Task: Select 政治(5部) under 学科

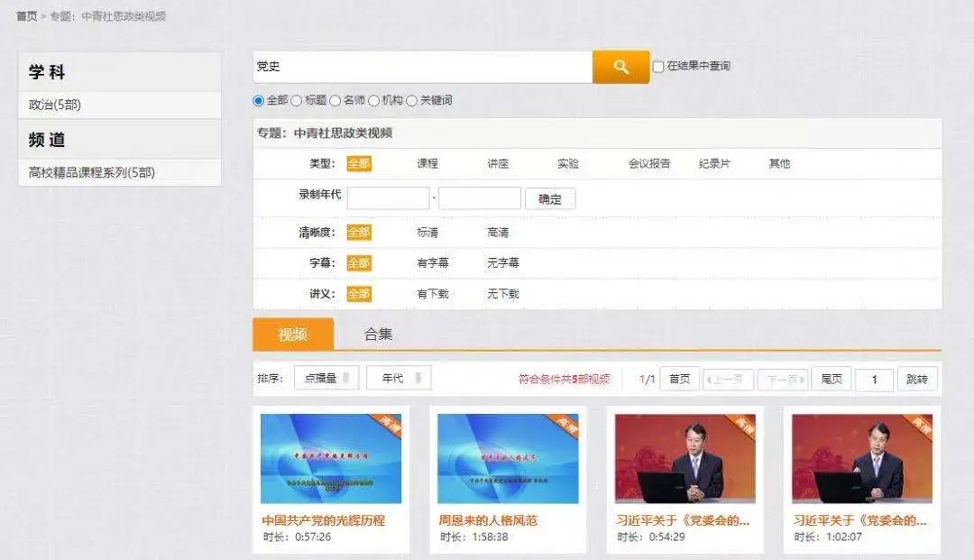Action: 55,106
